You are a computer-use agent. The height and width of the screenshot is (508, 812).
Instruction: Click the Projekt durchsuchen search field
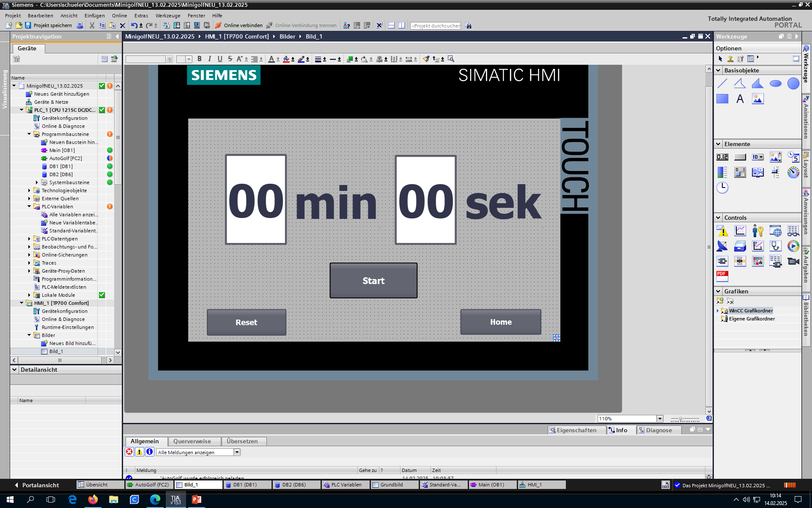point(436,26)
